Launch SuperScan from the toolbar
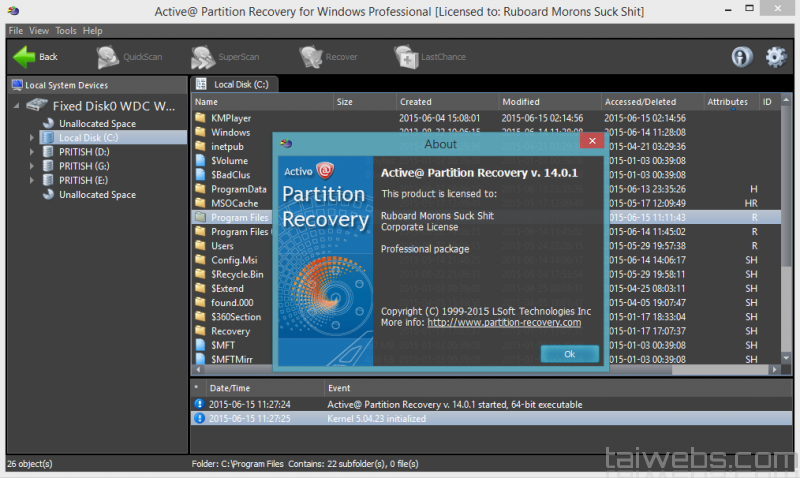This screenshot has height=478, width=800. (x=204, y=57)
